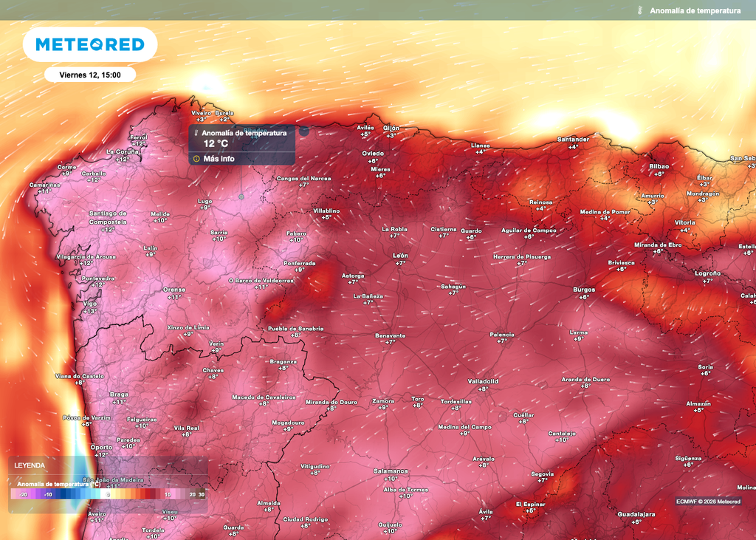Click the thermometer icon in the top bar
The width and height of the screenshot is (756, 540).
(x=640, y=10)
